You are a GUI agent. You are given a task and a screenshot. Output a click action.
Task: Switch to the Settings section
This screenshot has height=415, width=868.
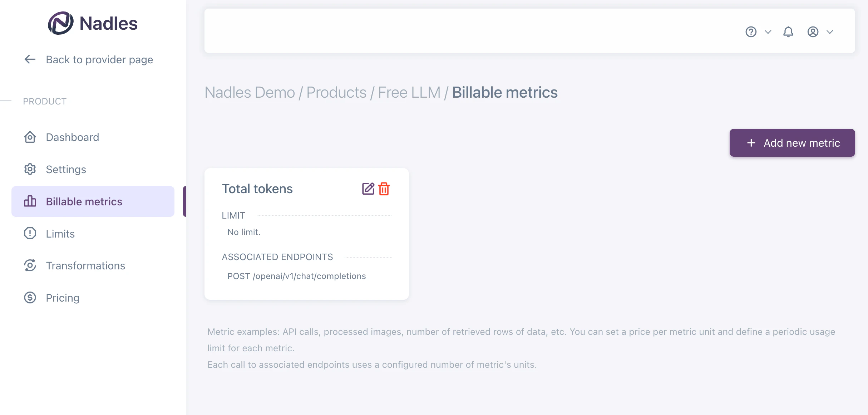click(66, 169)
